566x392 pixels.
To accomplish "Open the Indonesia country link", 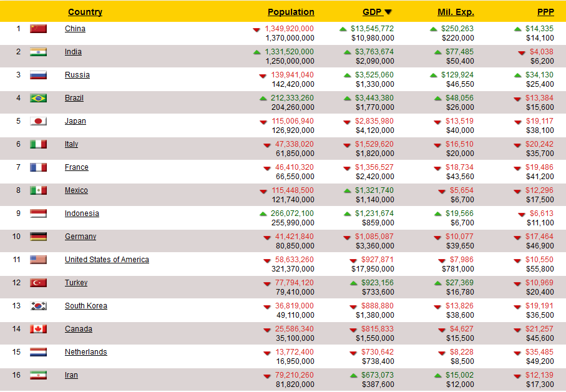I will (82, 213).
